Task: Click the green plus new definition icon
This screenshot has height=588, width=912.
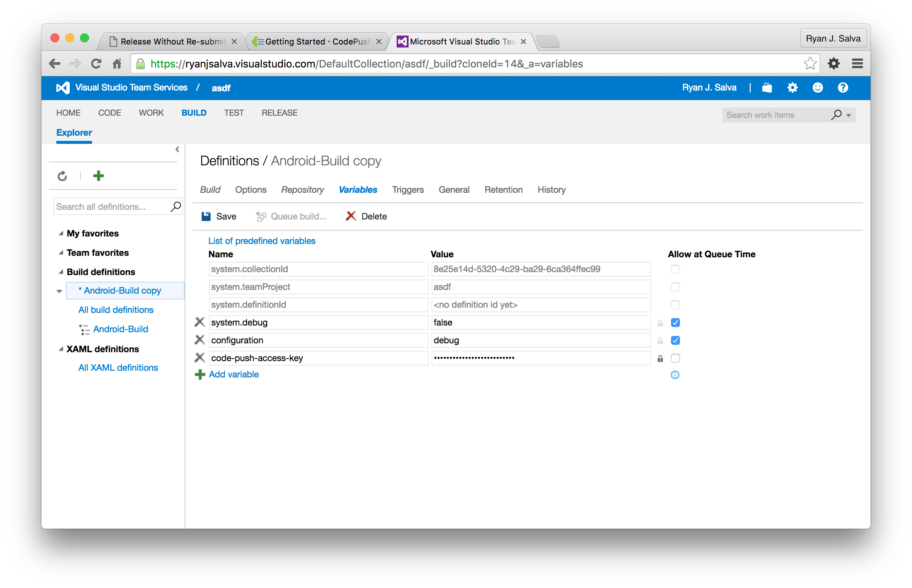Action: [99, 176]
